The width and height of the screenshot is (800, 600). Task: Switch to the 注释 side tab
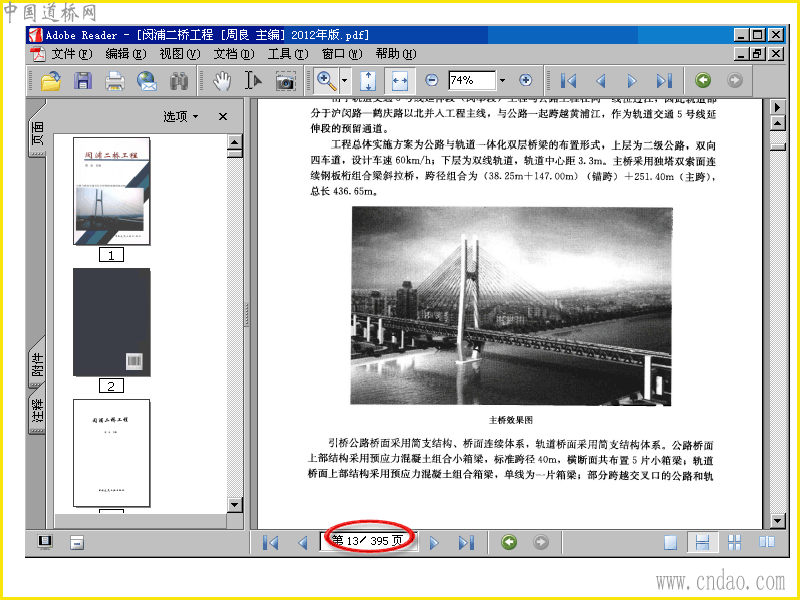[37, 411]
